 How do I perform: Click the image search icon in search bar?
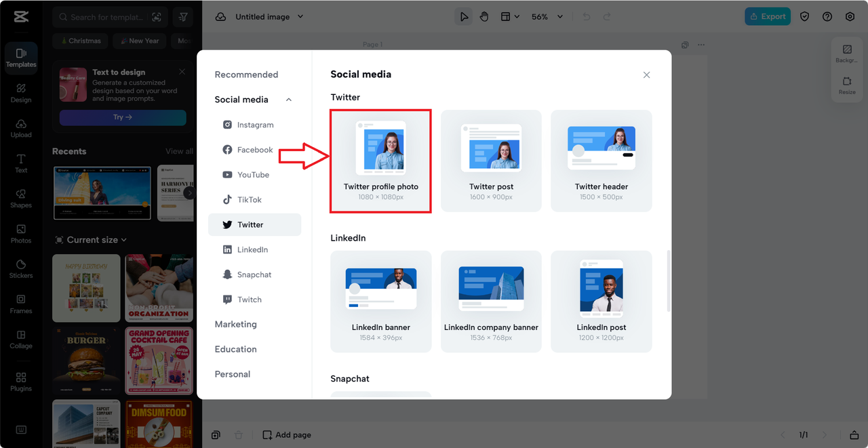tap(157, 17)
